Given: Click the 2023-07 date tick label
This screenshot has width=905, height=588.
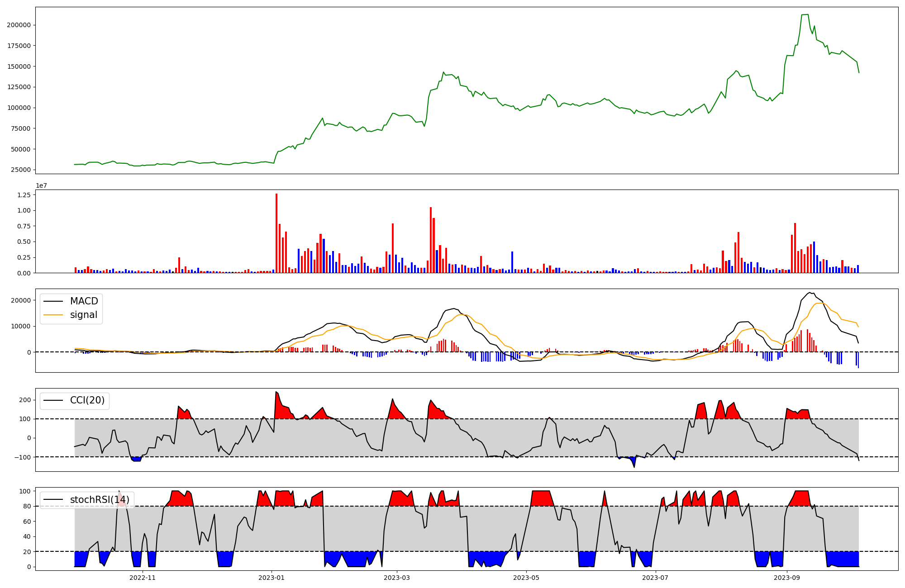Looking at the screenshot, I should tap(655, 578).
